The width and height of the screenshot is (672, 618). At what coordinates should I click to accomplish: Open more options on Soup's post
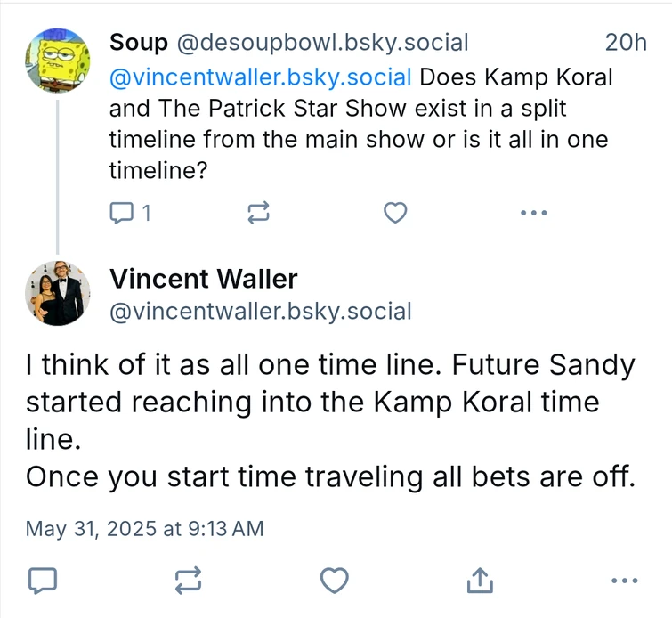coord(532,213)
